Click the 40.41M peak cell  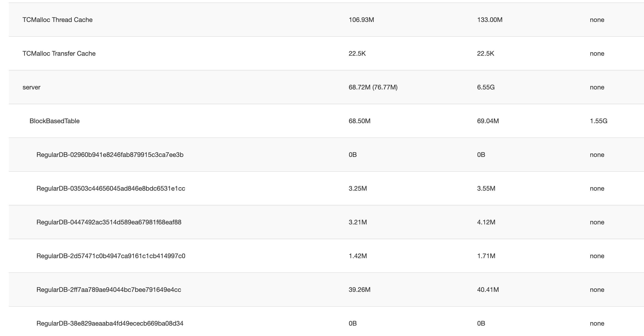pos(488,290)
